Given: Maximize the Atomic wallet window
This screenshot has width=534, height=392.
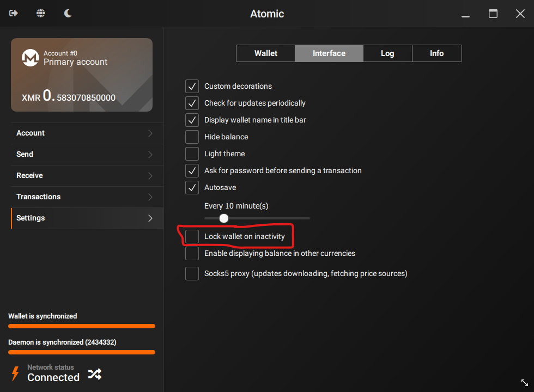Looking at the screenshot, I should click(x=493, y=14).
